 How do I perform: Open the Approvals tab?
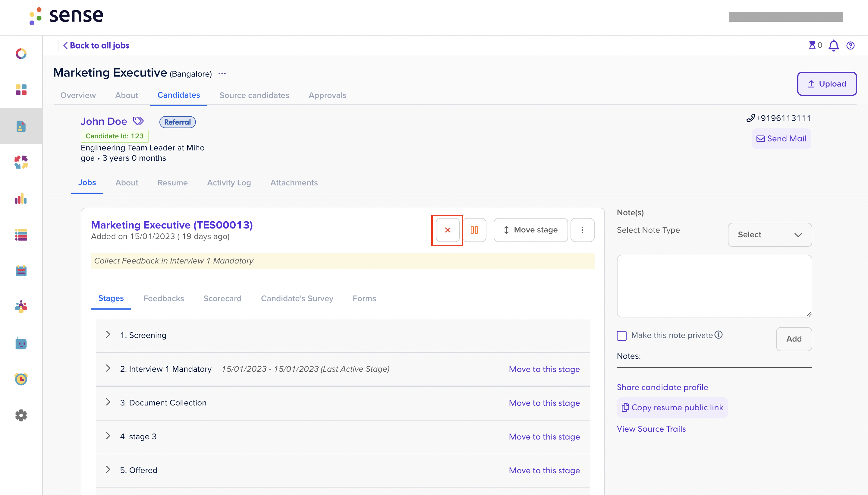coord(327,95)
